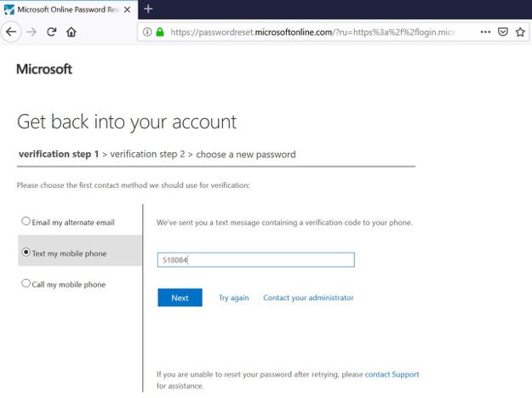Screen dimensions: 532x398
Task: Click the verification code input field
Action: click(256, 260)
